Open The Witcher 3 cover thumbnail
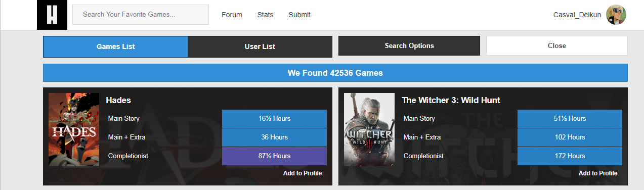Screen dimensions: 644x190 point(369,129)
